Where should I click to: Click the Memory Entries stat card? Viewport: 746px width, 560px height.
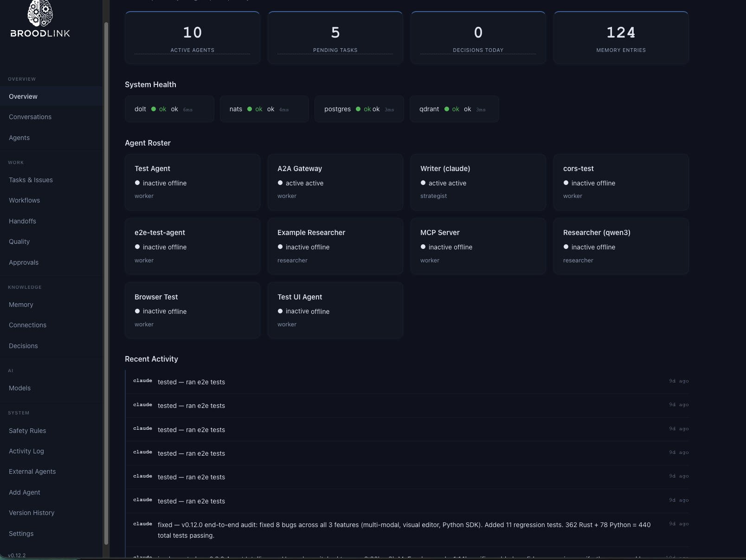pos(621,38)
